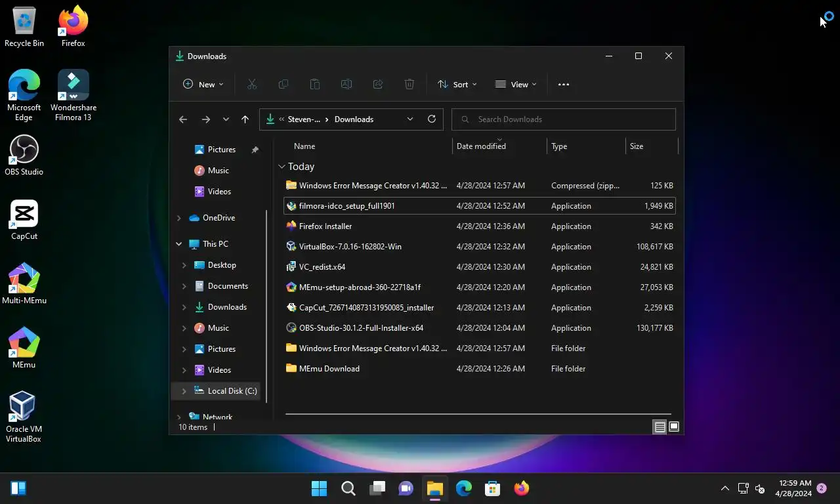
Task: Select the OBS-Studio-30.1.2-Full-Installer-x64 file
Action: click(x=480, y=328)
